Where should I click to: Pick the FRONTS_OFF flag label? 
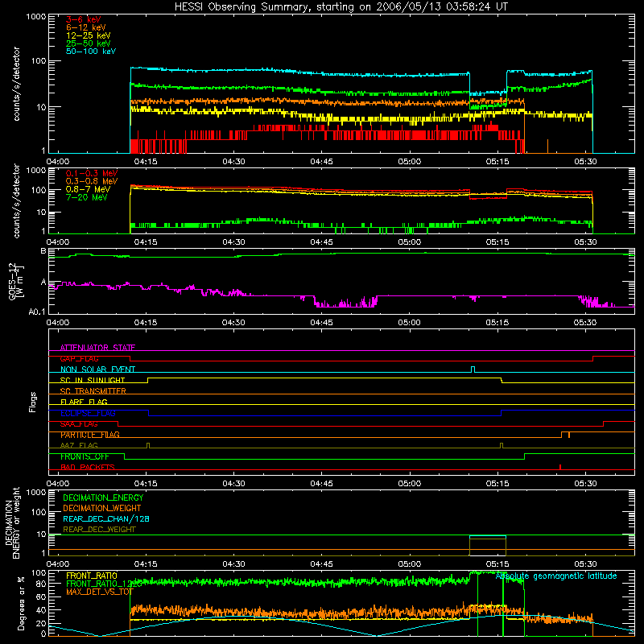pyautogui.click(x=85, y=456)
